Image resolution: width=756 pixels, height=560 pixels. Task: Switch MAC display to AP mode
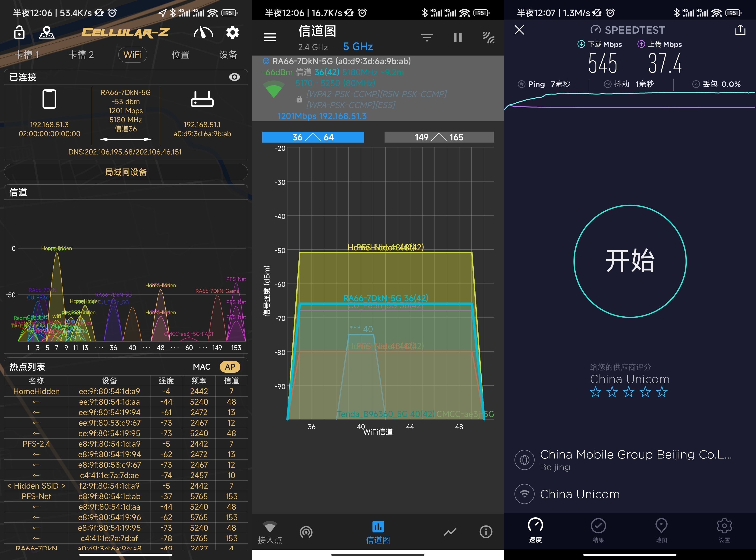[230, 366]
